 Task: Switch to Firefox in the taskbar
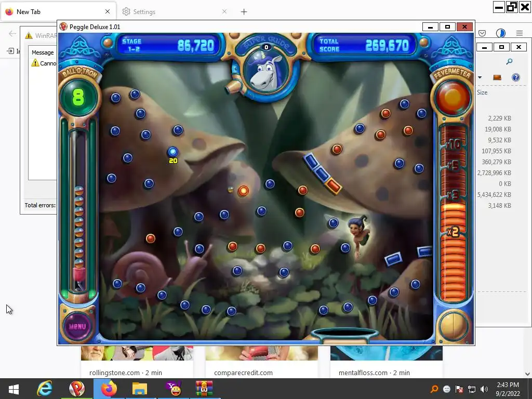click(x=109, y=389)
